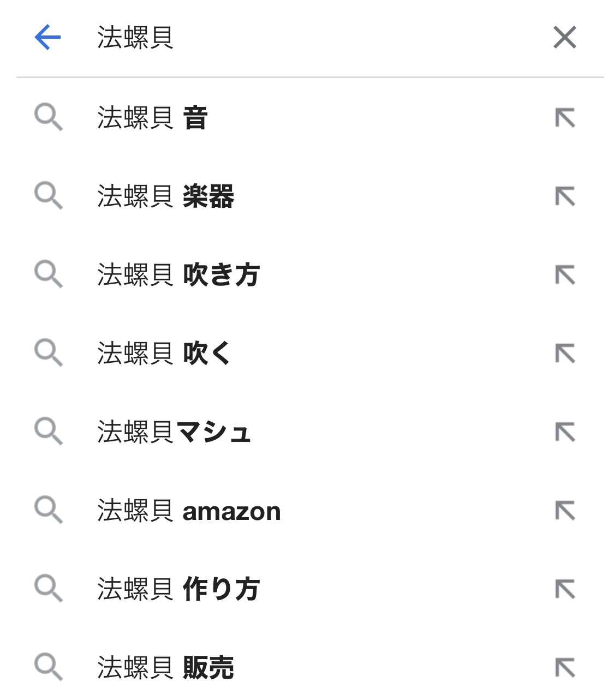
Task: Tap the fill arrow beside 法螺貝 吹く
Action: point(565,354)
